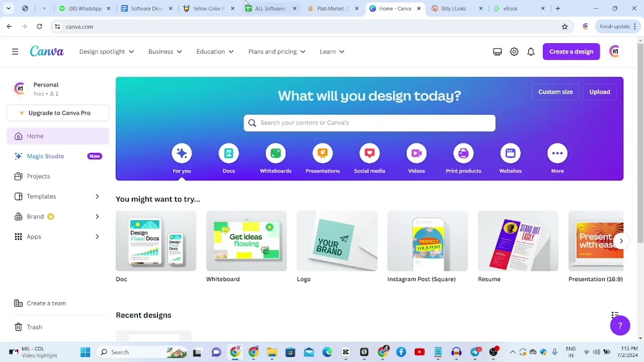The height and width of the screenshot is (362, 644).
Task: Open the Resume design thumbnail
Action: [518, 241]
